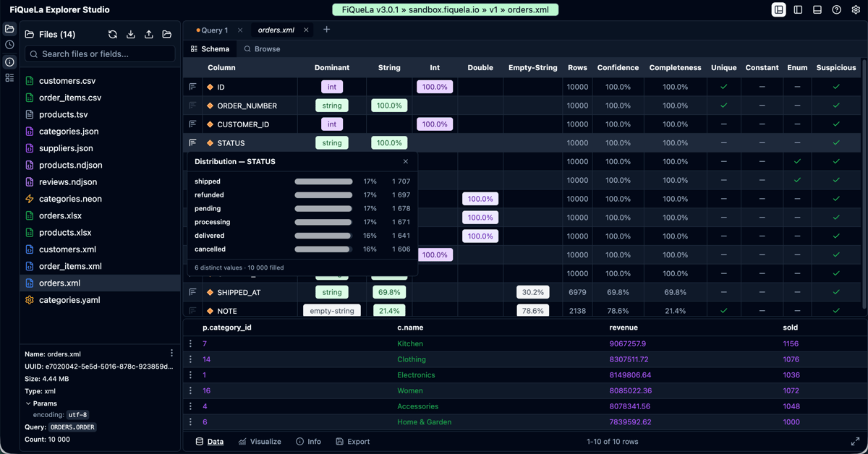
Task: Switch to the Browse tab
Action: coord(262,49)
